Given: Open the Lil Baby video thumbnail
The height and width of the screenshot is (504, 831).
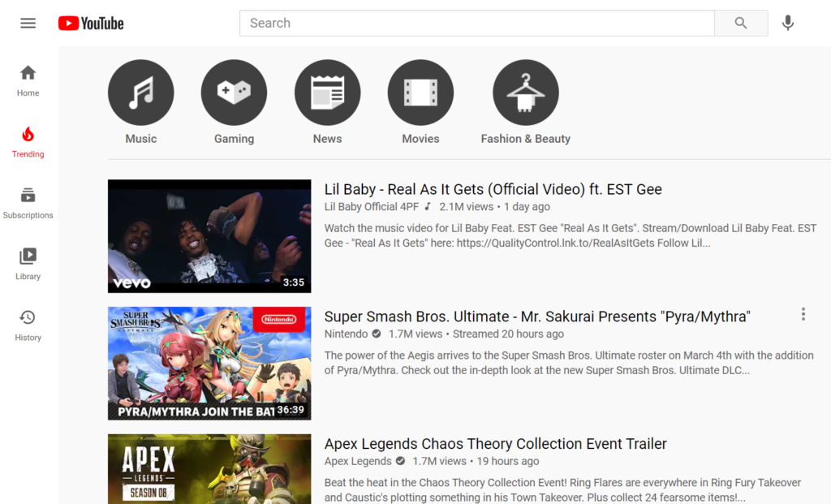Looking at the screenshot, I should coord(209,236).
